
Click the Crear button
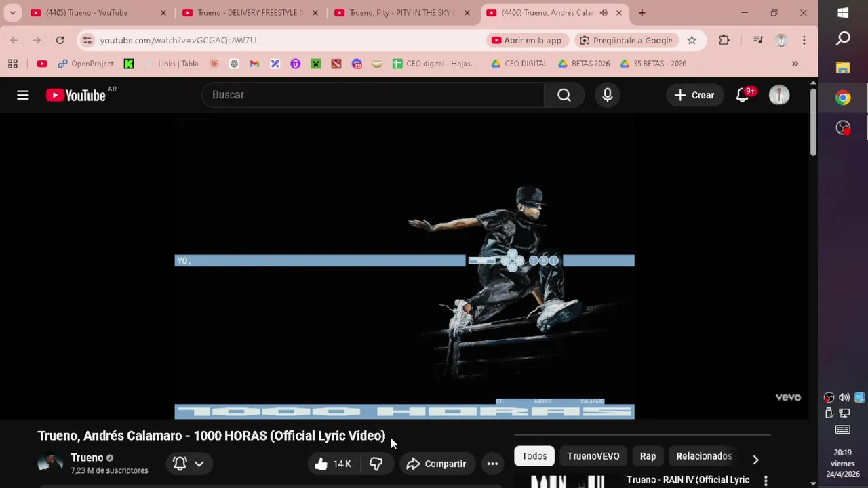pyautogui.click(x=694, y=96)
